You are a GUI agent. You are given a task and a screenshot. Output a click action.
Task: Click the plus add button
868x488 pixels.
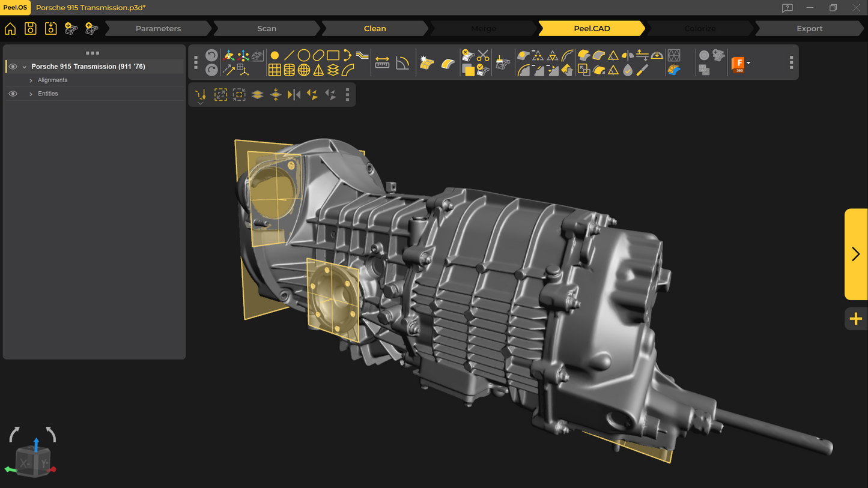(855, 319)
